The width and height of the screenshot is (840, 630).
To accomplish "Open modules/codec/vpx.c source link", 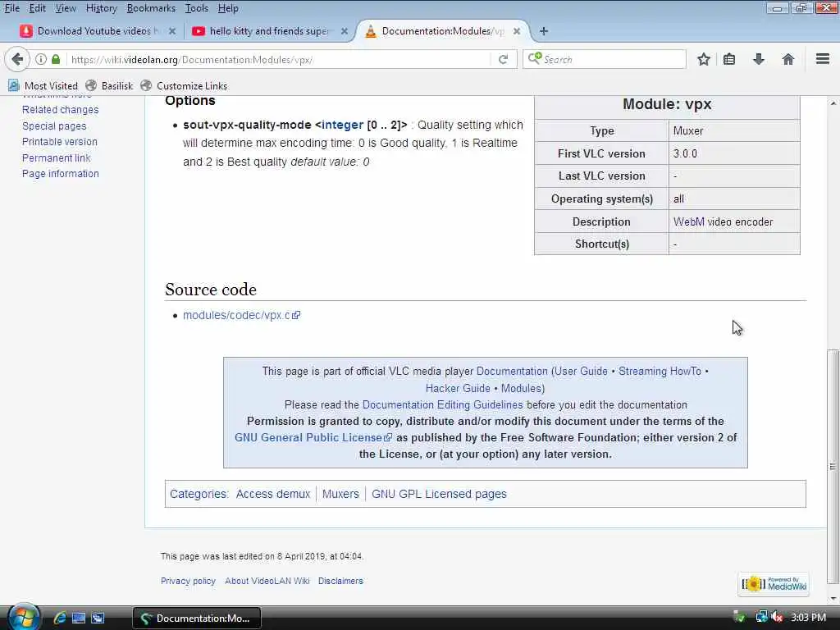I will pos(241,315).
